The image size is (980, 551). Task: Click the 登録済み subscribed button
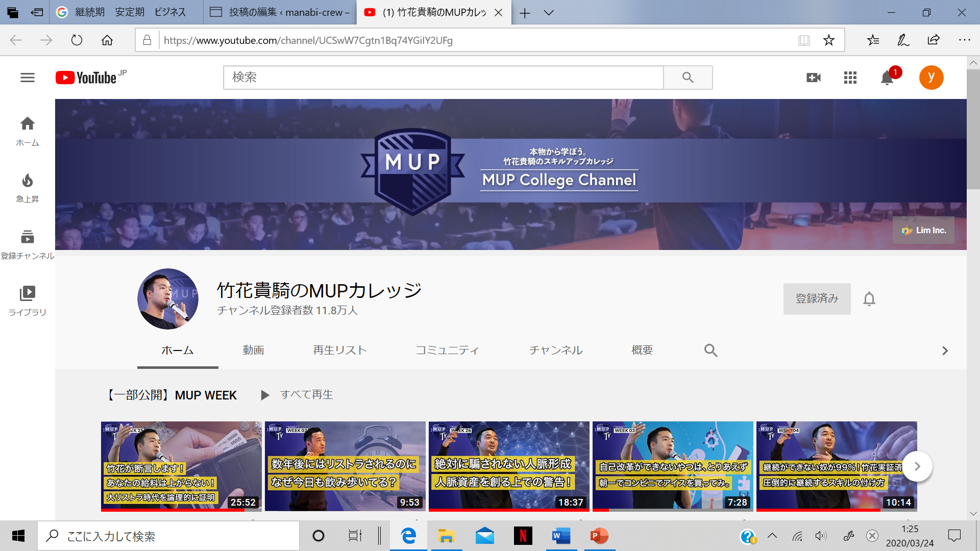pyautogui.click(x=817, y=299)
